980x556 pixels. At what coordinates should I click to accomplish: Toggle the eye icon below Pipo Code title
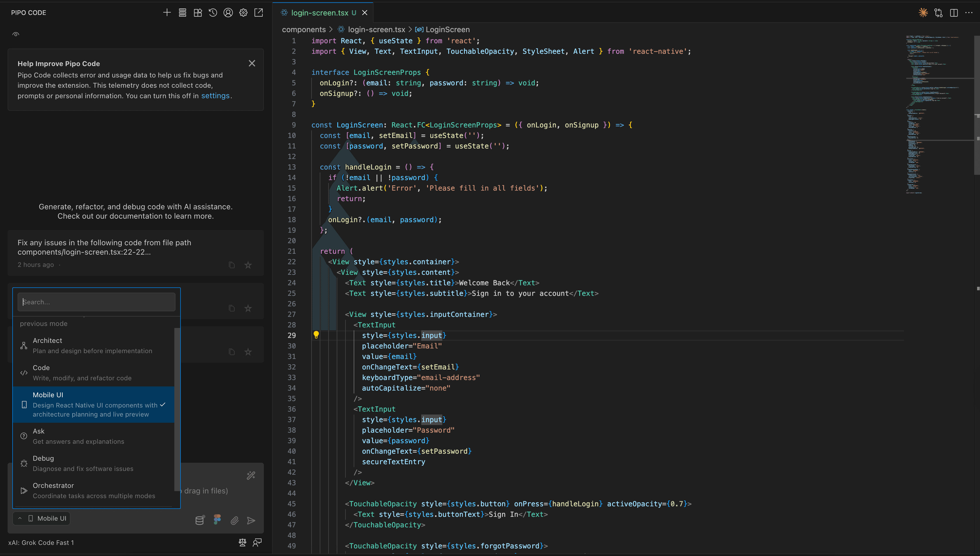coord(16,34)
